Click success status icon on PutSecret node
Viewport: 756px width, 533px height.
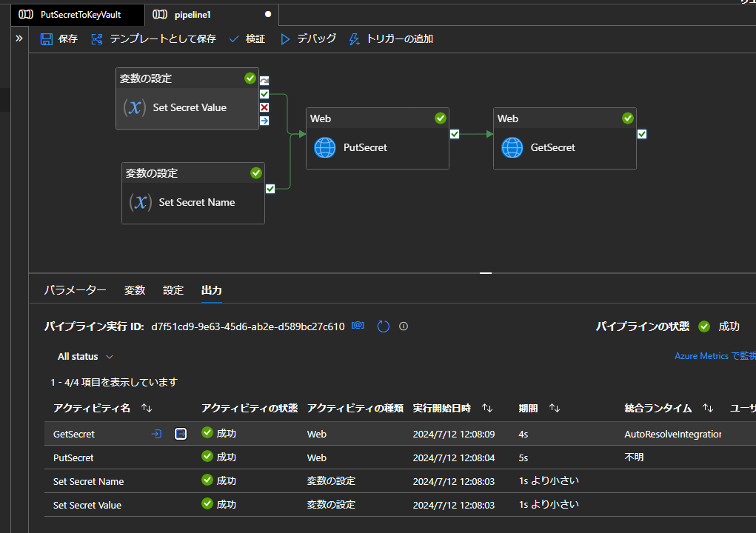click(440, 118)
